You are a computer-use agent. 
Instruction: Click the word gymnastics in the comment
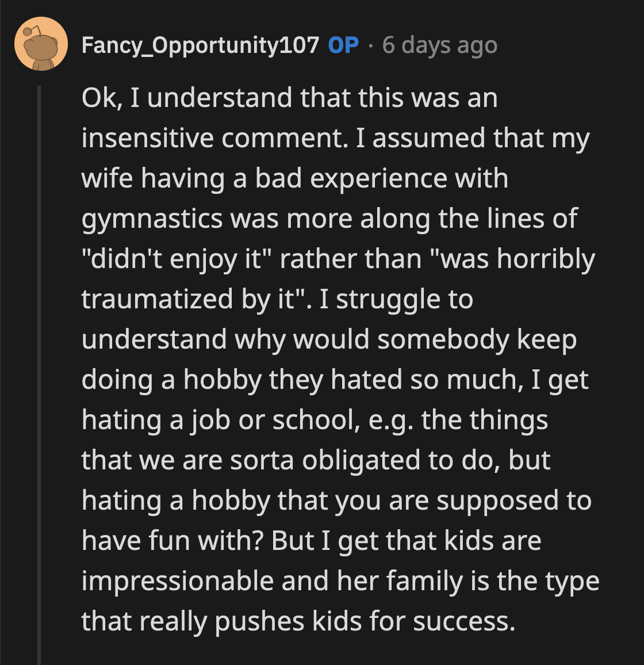point(151,218)
